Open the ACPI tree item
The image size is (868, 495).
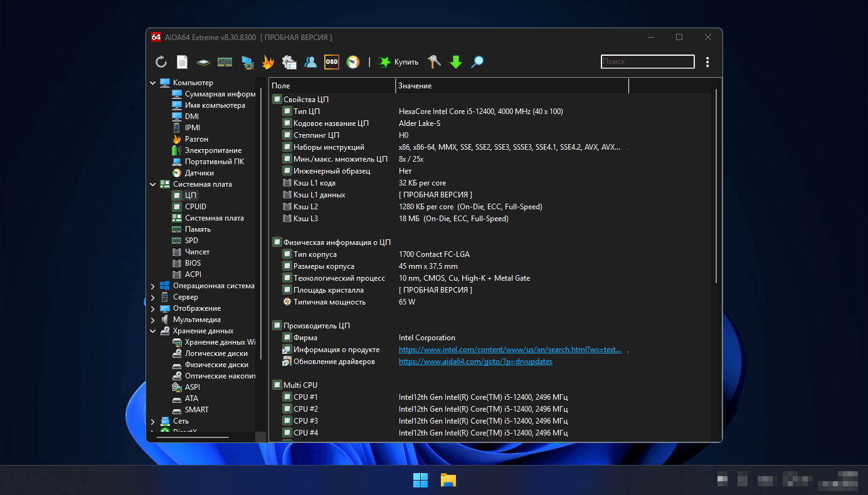tap(186, 274)
